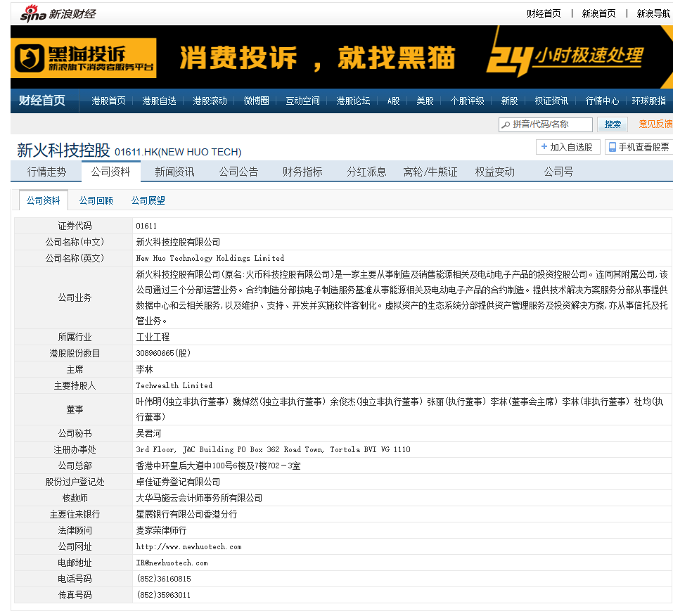Click the Sina Finance logo
Image resolution: width=673 pixels, height=616 pixels.
coord(58,14)
